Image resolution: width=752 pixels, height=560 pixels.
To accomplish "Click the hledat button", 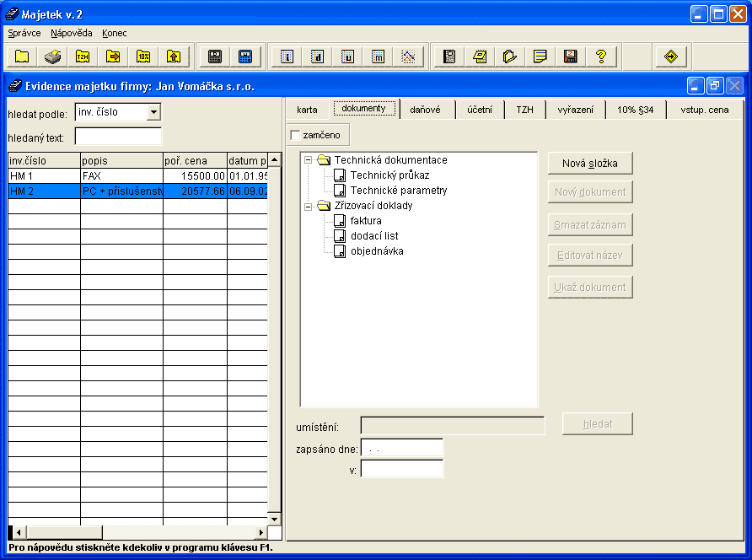I will pyautogui.click(x=598, y=424).
